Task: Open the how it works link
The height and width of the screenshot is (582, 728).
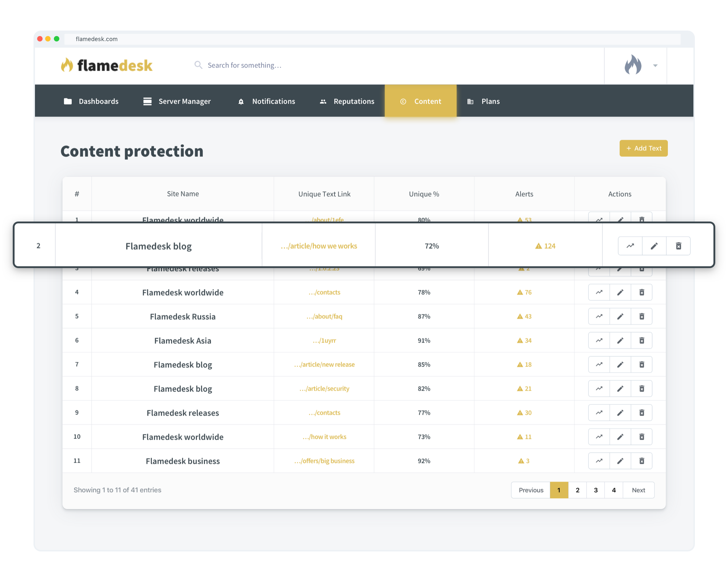Action: point(324,436)
